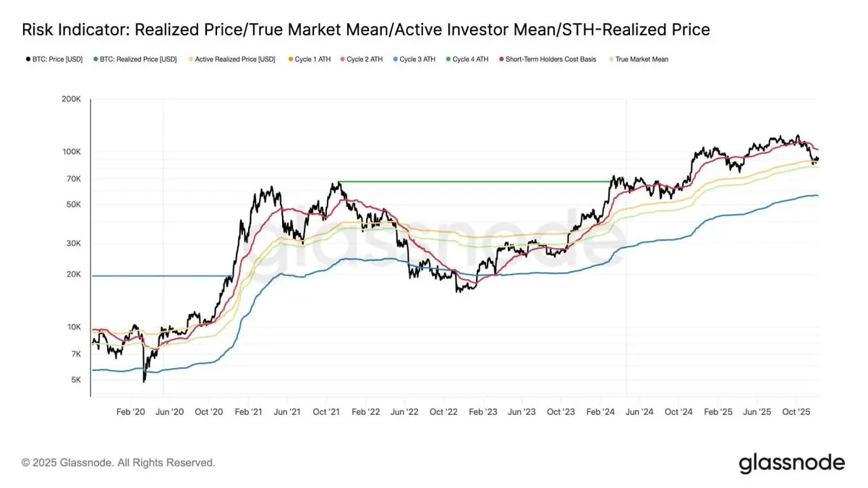Click the glassnode logo at bottom right
Viewport: 868px width, 488px height.
click(x=791, y=463)
